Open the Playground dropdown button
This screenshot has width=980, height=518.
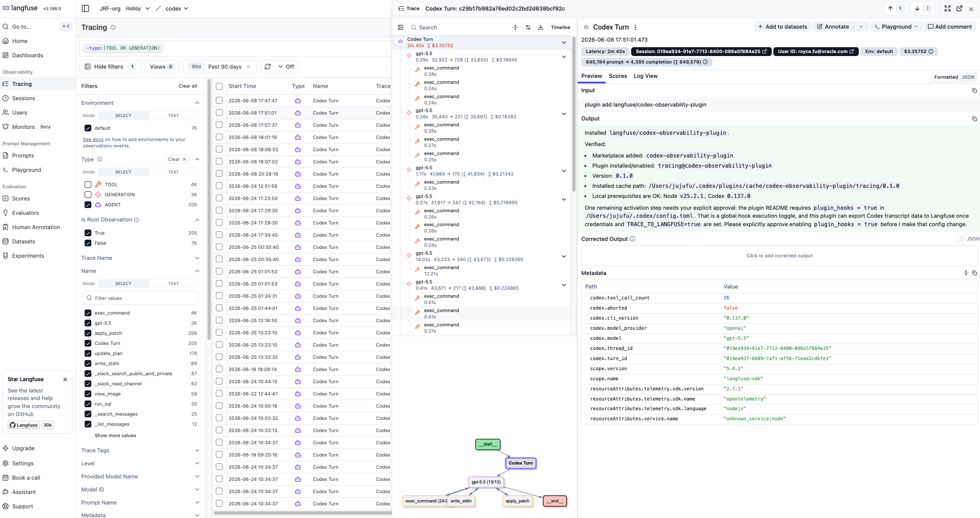pos(897,27)
